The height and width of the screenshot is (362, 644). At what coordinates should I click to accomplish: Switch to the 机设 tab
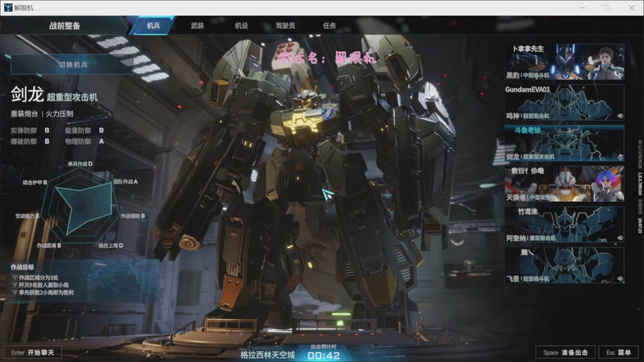(241, 26)
